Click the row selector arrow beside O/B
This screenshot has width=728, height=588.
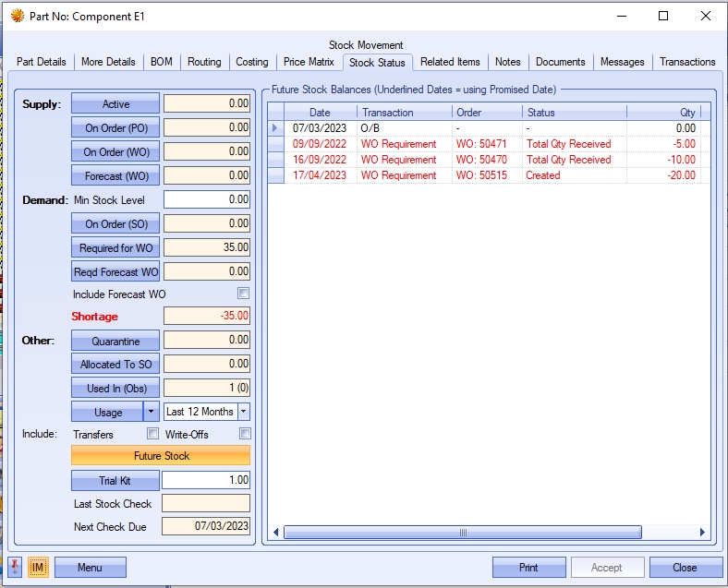[x=274, y=128]
